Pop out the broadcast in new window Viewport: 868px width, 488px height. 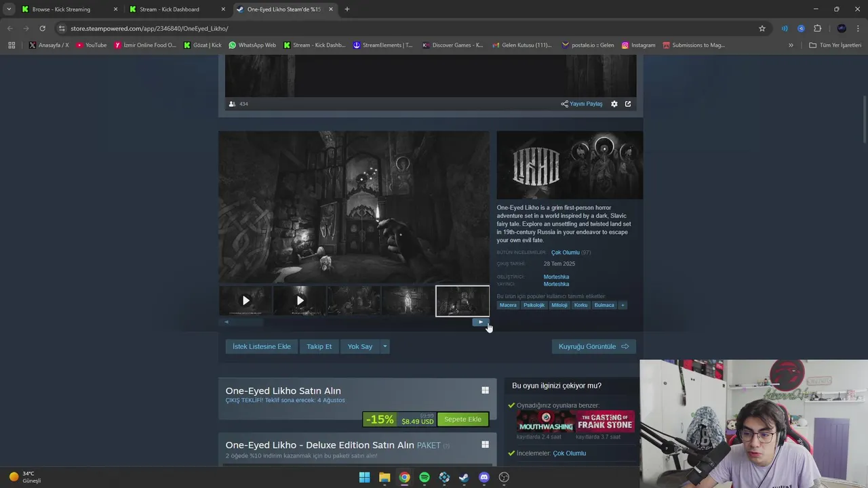(x=628, y=104)
